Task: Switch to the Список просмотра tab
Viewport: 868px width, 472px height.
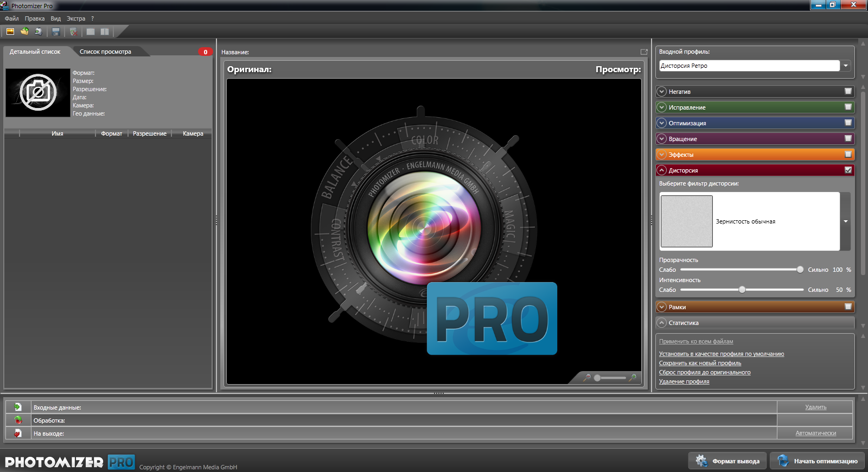Action: click(x=105, y=52)
